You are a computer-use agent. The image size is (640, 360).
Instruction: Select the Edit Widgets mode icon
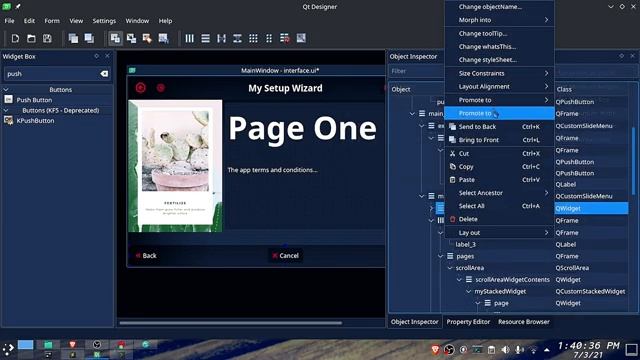pos(116,38)
